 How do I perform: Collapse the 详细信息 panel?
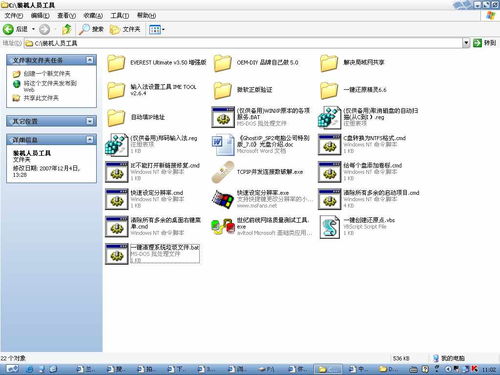pos(89,140)
